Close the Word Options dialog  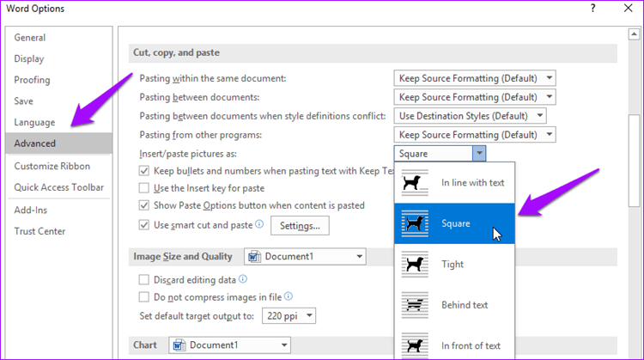click(628, 9)
